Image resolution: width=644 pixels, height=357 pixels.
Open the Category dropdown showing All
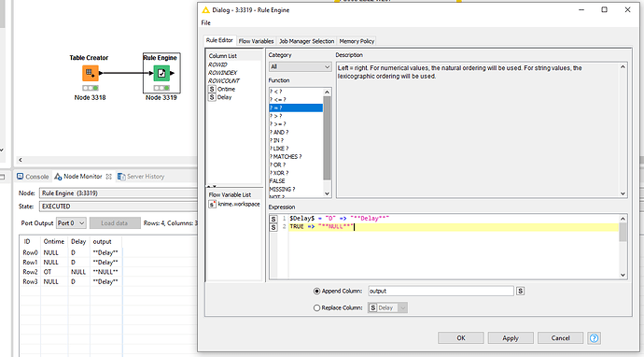pos(301,66)
